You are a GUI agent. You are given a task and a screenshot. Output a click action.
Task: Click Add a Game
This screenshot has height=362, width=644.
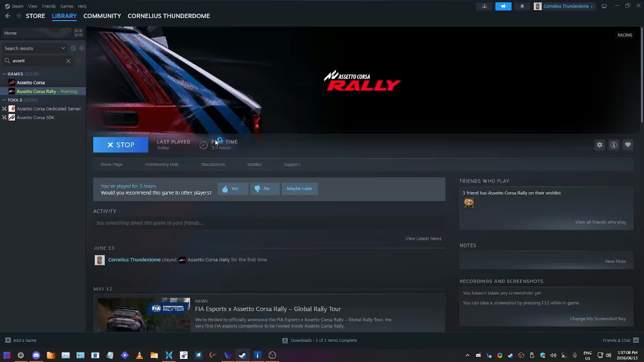click(21, 340)
